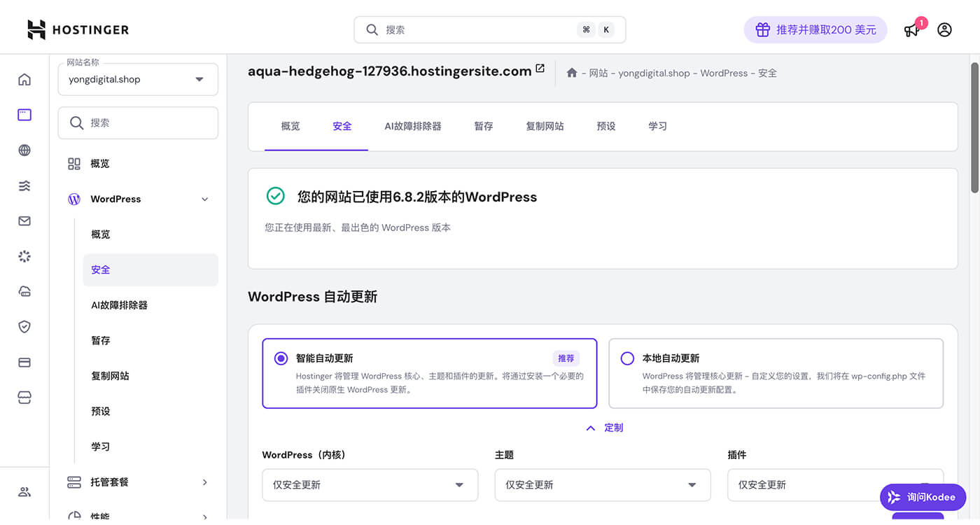Select 智能自动更新 radio option
Screen dimensions: 980x525
(281, 358)
